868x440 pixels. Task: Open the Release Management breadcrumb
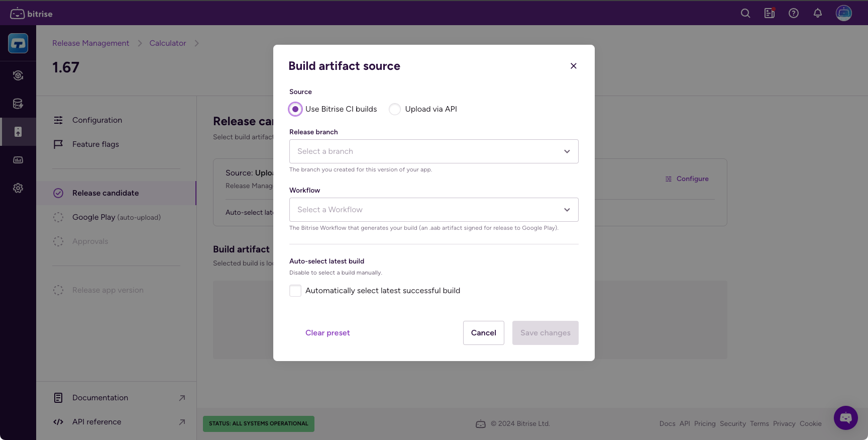point(90,43)
